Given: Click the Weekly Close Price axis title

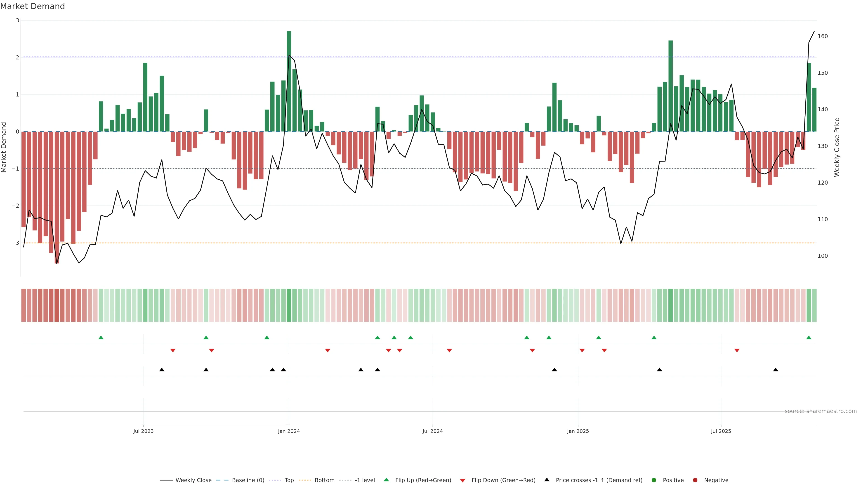Looking at the screenshot, I should pos(837,147).
